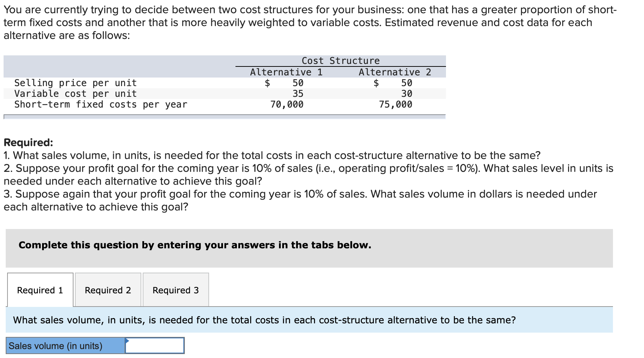The height and width of the screenshot is (358, 644).
Task: Click the Selling price per unit row
Action: (75, 83)
